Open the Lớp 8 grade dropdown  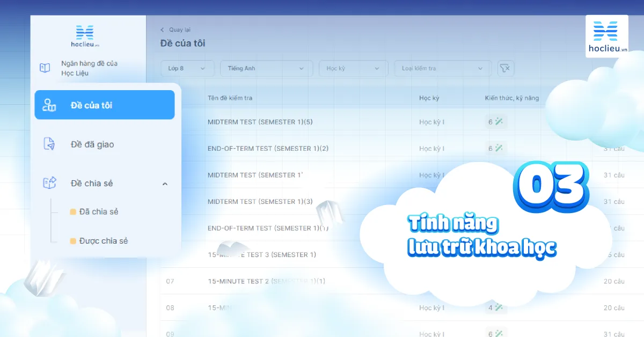pos(187,68)
